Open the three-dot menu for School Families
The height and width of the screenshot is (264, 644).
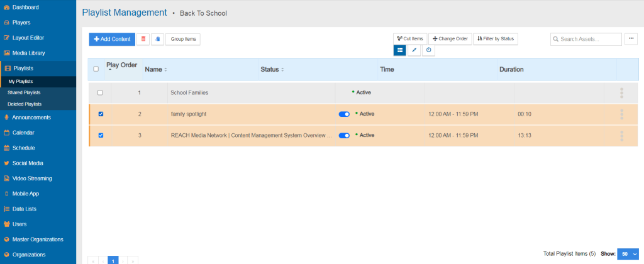621,93
